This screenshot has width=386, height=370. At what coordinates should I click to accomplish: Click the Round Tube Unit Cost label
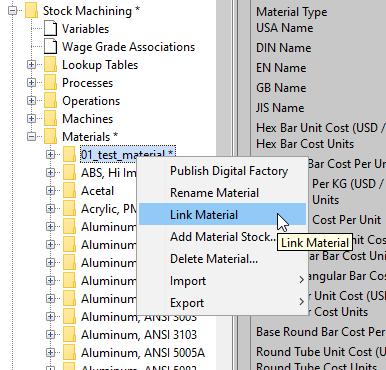(x=321, y=352)
